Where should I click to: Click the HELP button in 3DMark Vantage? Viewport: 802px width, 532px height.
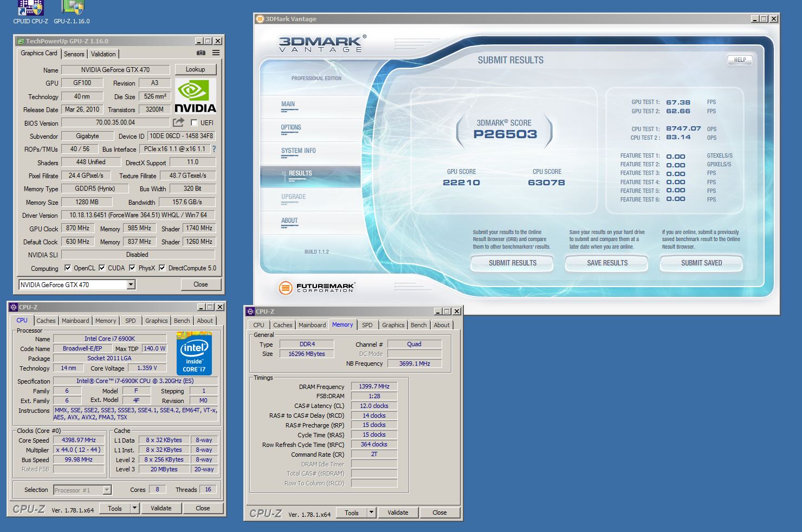(x=740, y=60)
